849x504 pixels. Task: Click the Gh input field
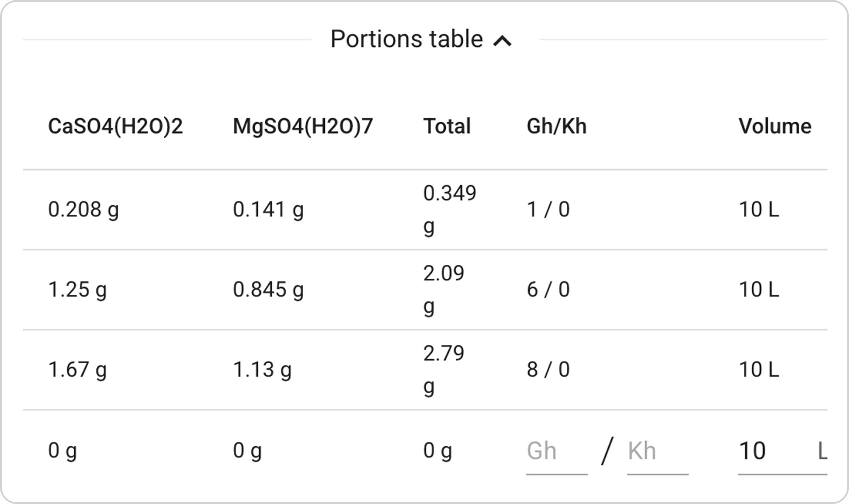point(556,451)
